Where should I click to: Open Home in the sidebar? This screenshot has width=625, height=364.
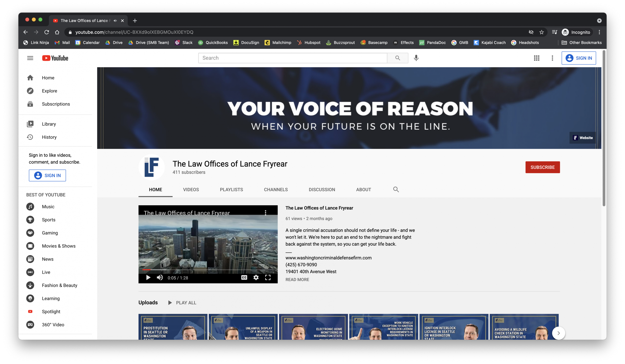(x=55, y=78)
